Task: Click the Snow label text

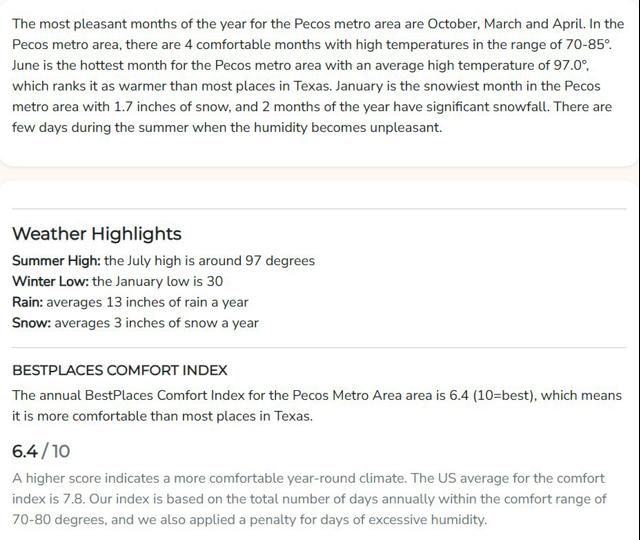Action: click(x=31, y=323)
